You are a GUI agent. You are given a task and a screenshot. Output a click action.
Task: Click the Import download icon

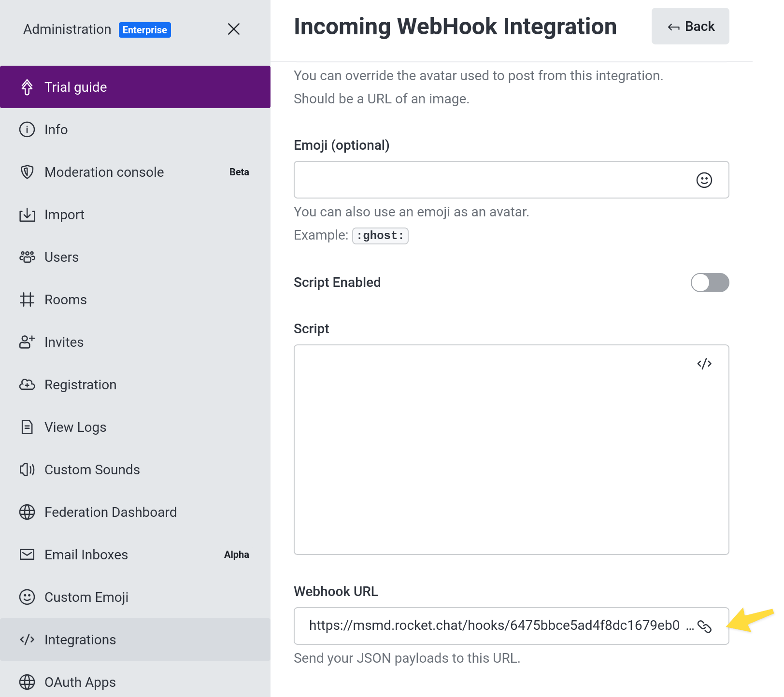pyautogui.click(x=27, y=215)
